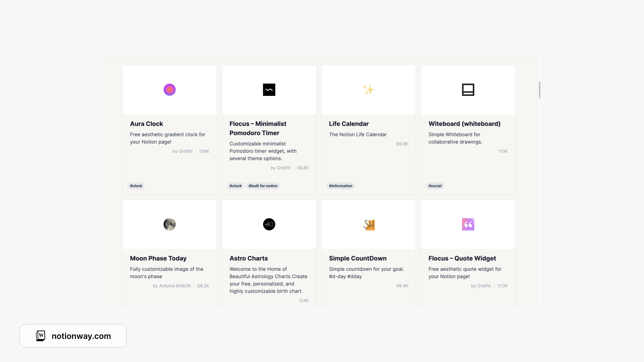Image resolution: width=644 pixels, height=362 pixels.
Task: Click the Aura Clock gradient circle icon
Action: tap(169, 89)
